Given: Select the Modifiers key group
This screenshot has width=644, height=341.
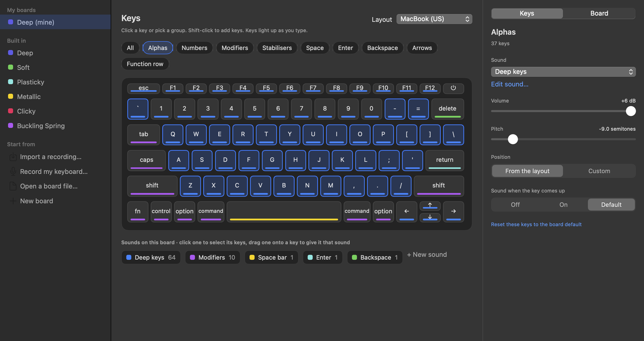Looking at the screenshot, I should [235, 48].
